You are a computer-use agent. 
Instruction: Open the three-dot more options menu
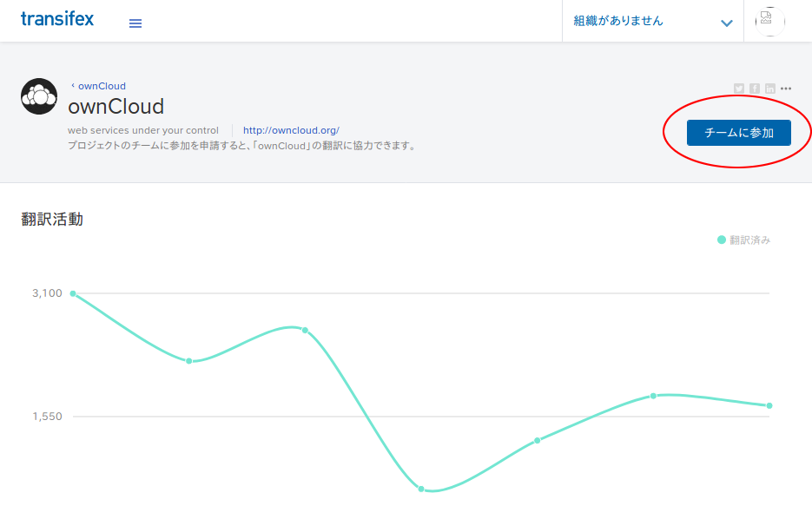point(786,89)
